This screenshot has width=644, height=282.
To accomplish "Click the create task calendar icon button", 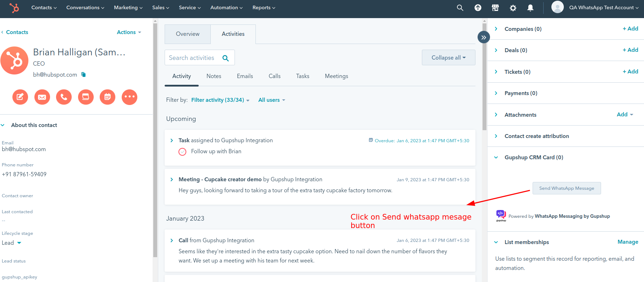I will [x=108, y=97].
